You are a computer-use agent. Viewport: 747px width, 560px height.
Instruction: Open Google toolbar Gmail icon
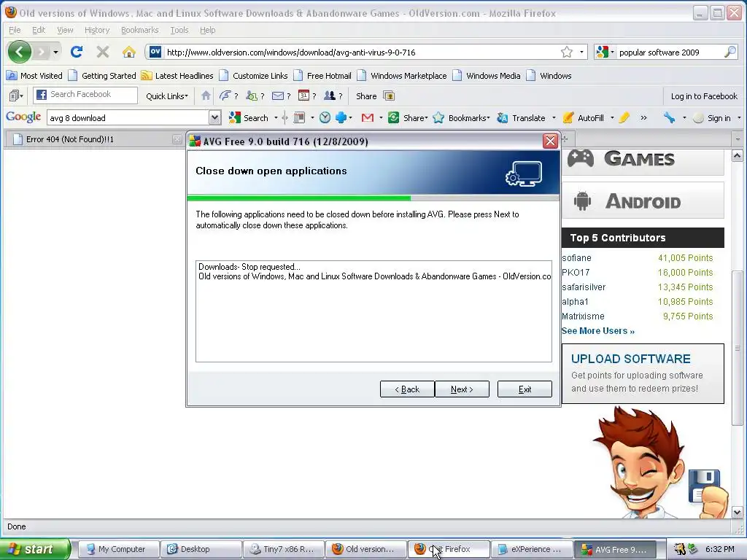tap(368, 117)
